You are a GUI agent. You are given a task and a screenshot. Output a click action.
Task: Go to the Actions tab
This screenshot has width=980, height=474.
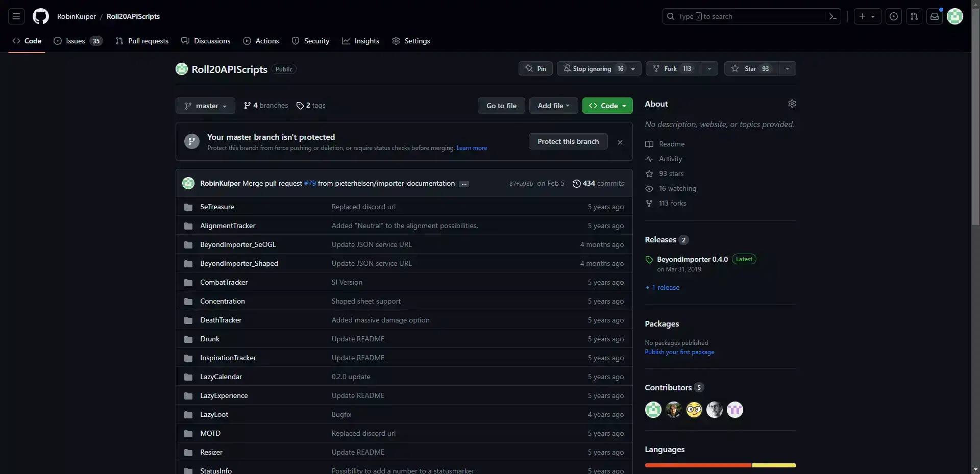click(261, 41)
